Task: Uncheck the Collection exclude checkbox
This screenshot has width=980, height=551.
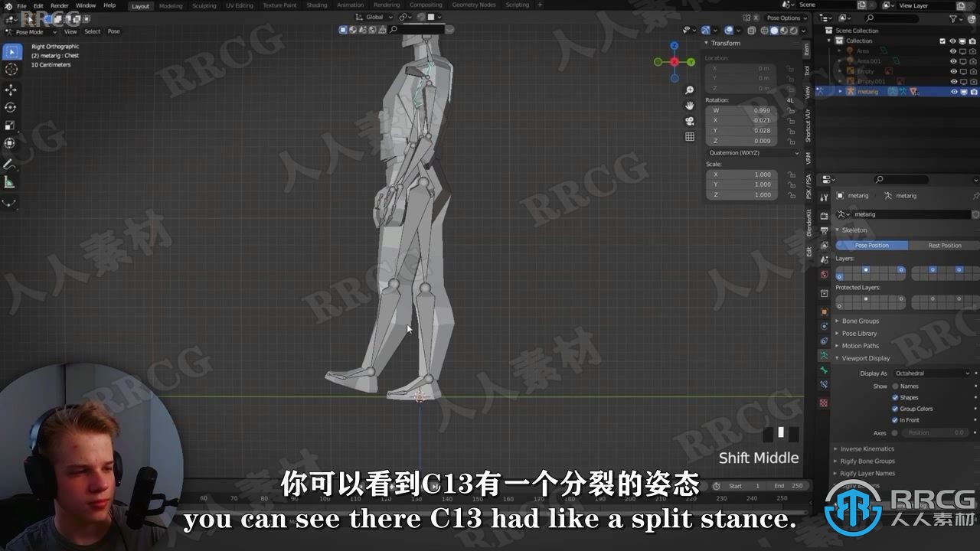Action: pyautogui.click(x=942, y=41)
